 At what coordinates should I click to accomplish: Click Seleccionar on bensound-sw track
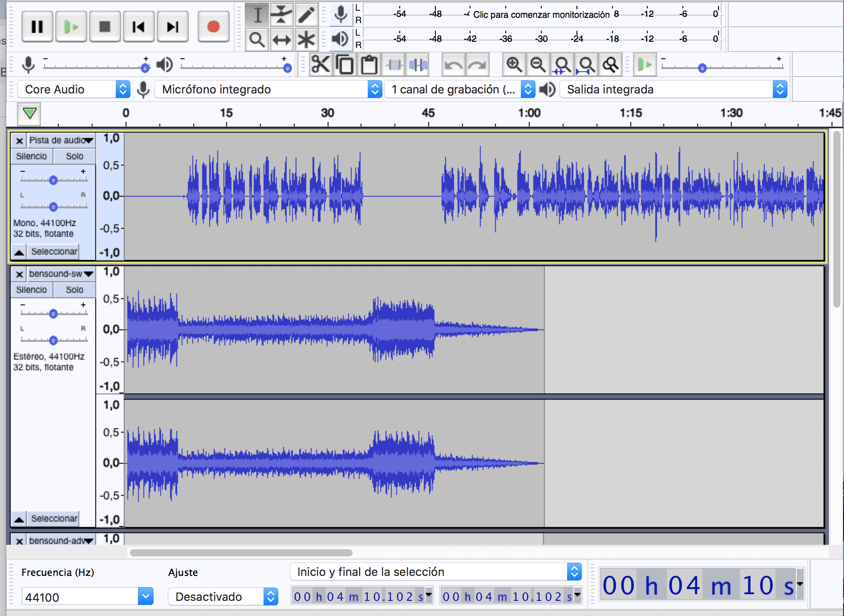click(53, 519)
